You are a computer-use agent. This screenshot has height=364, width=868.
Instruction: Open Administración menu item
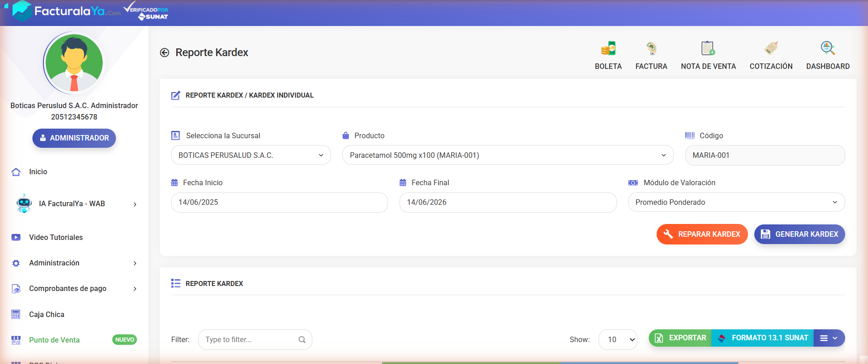(x=54, y=263)
